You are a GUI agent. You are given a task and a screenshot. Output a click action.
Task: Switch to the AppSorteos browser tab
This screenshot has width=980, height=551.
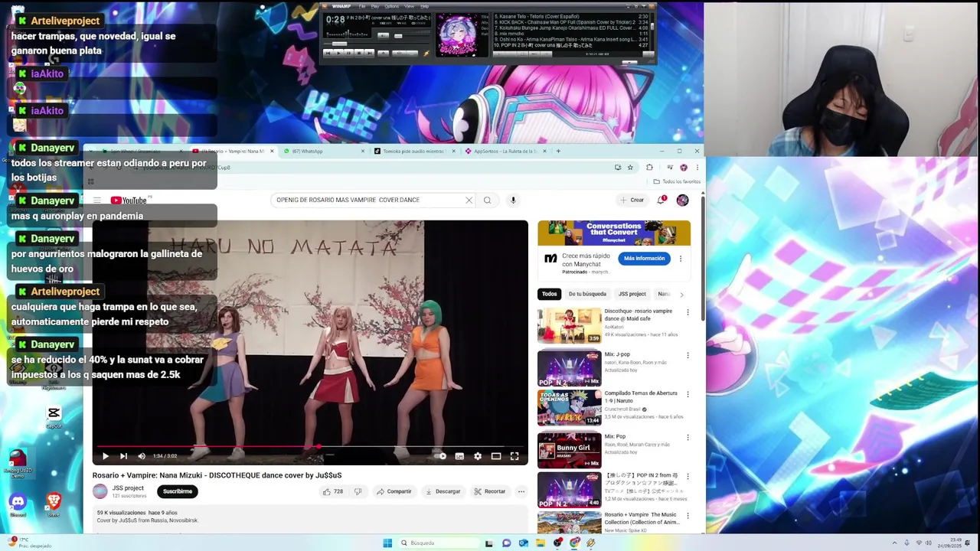tap(505, 151)
